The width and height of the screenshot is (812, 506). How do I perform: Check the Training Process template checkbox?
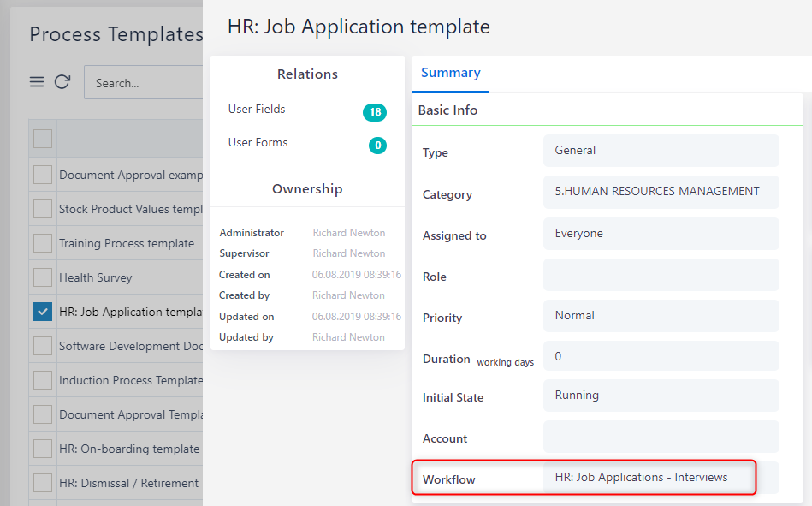point(43,243)
